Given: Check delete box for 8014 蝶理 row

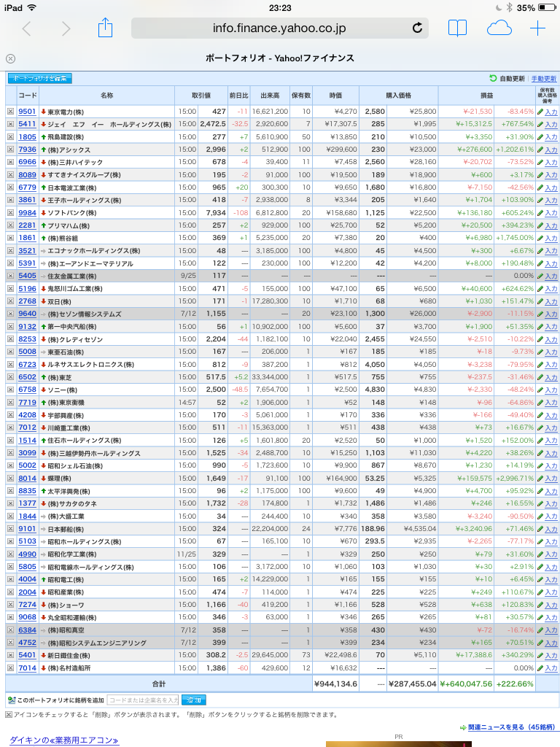Looking at the screenshot, I should pos(10,478).
